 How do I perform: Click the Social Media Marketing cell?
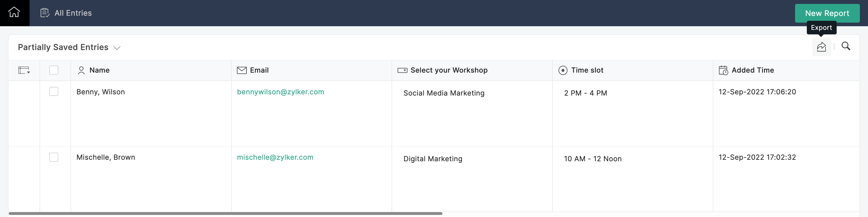(444, 93)
